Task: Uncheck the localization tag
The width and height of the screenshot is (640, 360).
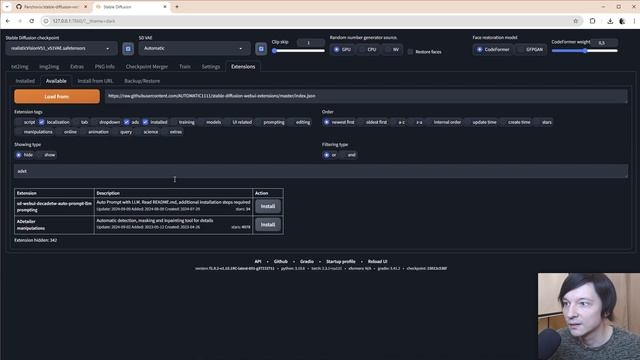Action: (42, 122)
